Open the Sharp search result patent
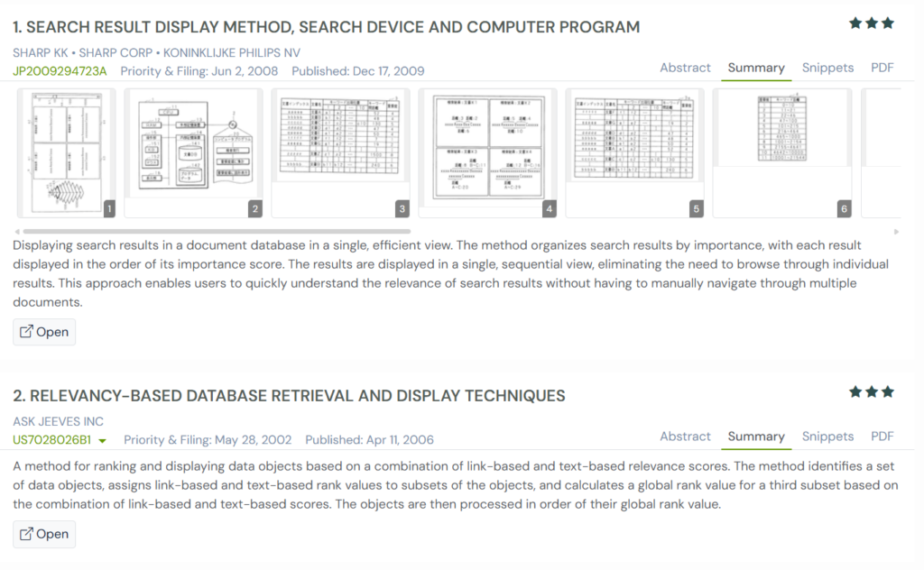The height and width of the screenshot is (570, 924). (x=44, y=332)
